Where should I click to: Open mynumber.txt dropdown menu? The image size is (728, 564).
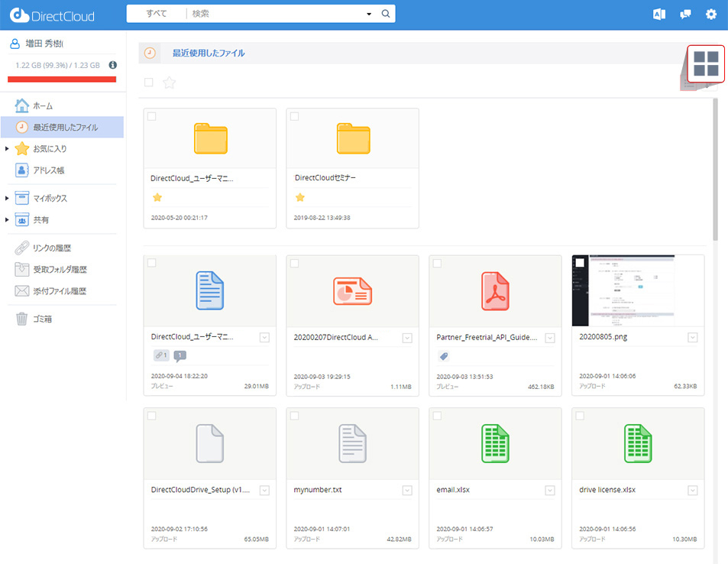[407, 490]
